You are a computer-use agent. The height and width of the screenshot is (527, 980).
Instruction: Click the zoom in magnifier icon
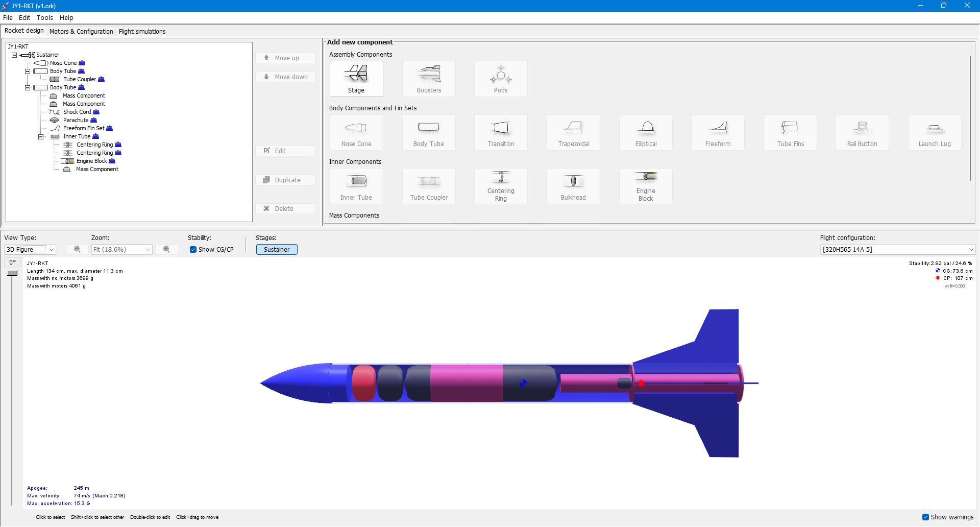click(166, 249)
